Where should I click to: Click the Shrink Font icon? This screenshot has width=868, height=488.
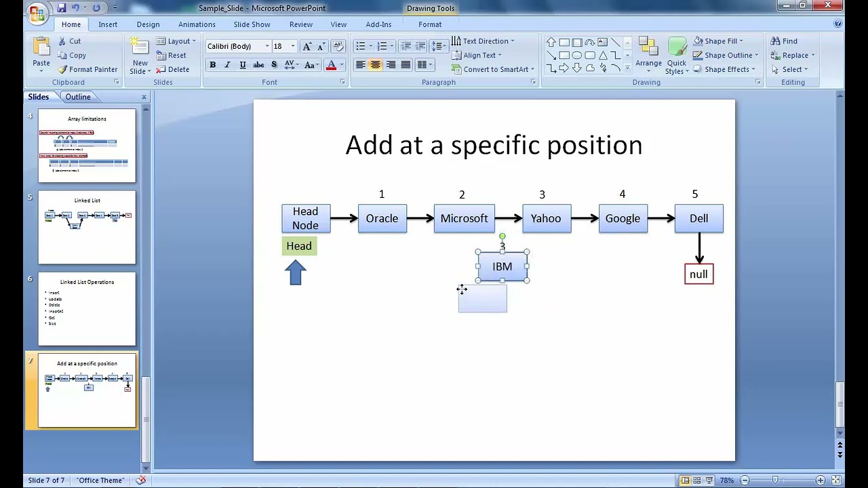321,46
